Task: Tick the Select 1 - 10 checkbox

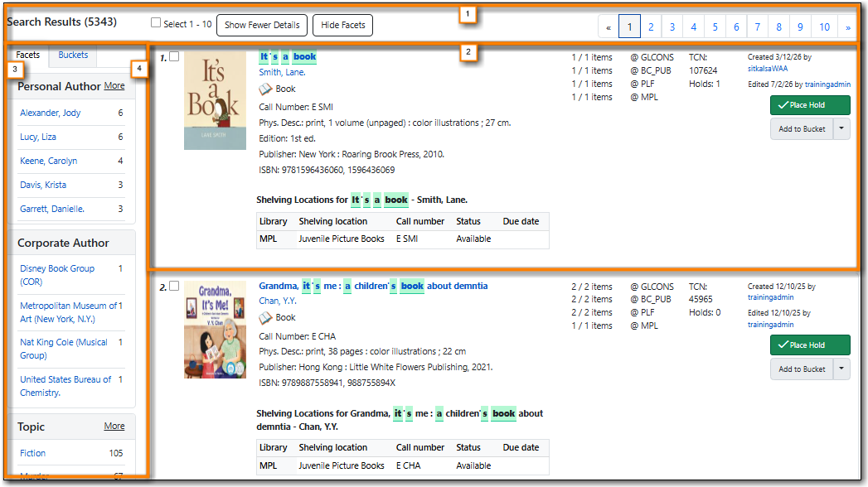Action: pyautogui.click(x=156, y=22)
